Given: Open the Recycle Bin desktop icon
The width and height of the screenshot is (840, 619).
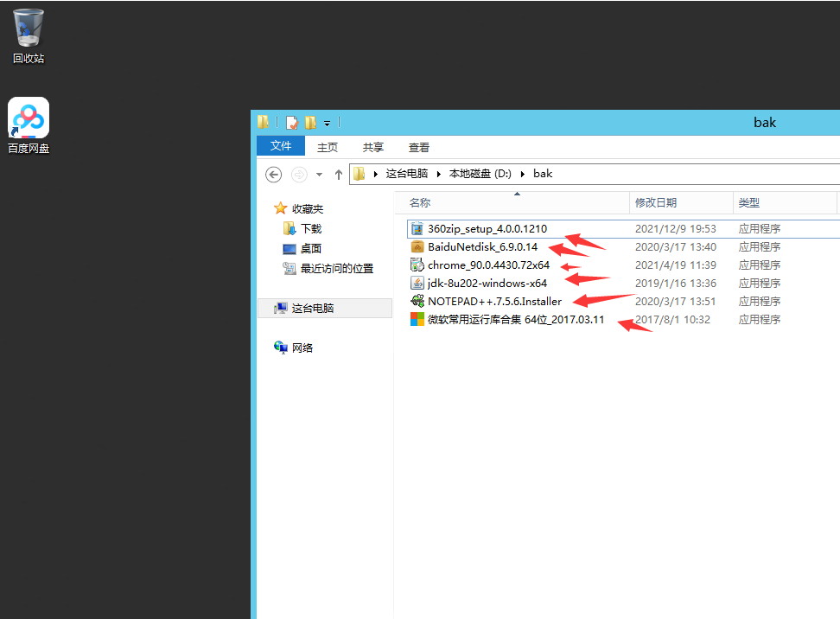Looking at the screenshot, I should pyautogui.click(x=29, y=36).
